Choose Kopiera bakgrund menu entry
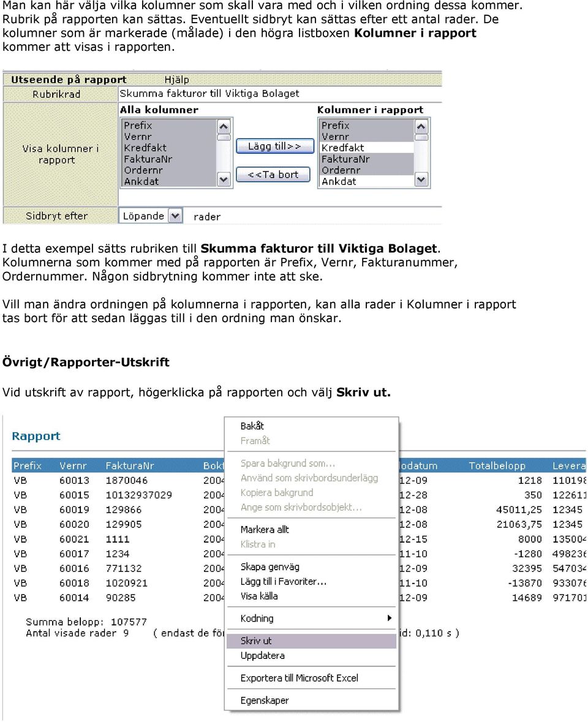Image resolution: width=588 pixels, height=722 pixels. pyautogui.click(x=311, y=493)
